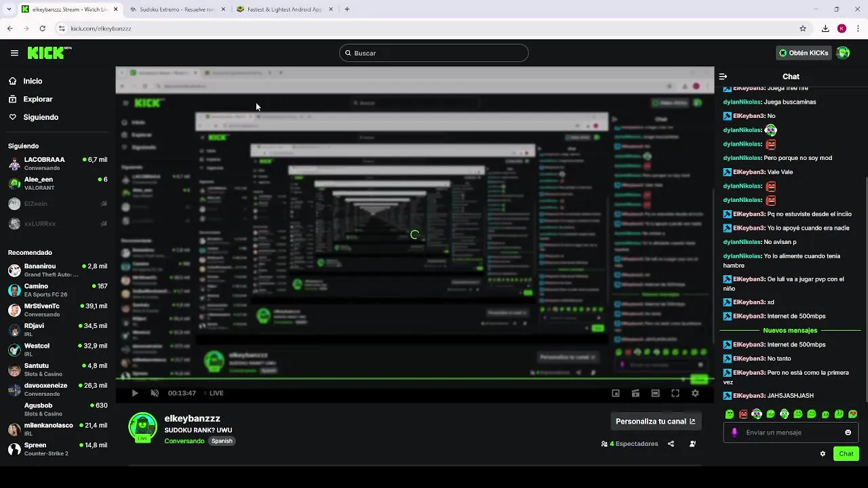868x488 pixels.
Task: Open recommended channel davooxeneize
Action: pos(58,389)
